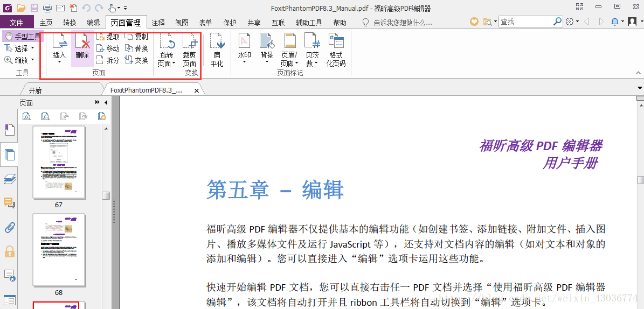
Task: Open the Watermark (水印) dropdown
Action: coord(244,62)
